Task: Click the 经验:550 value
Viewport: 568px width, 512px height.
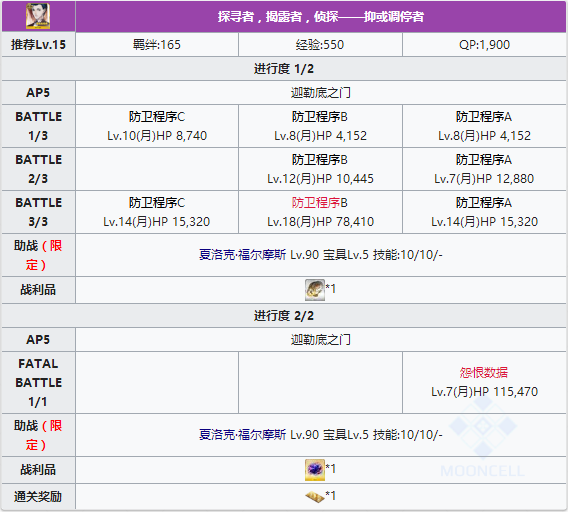Action: pos(320,45)
